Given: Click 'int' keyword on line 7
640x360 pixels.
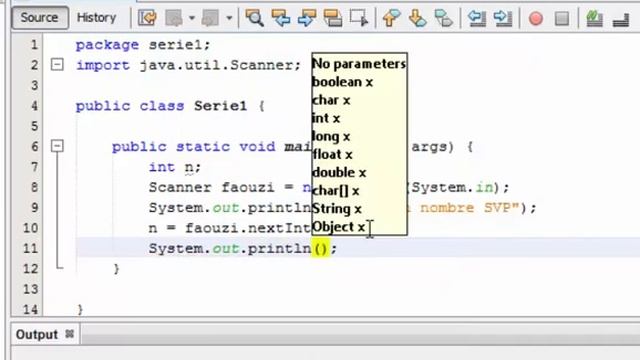Looking at the screenshot, I should tap(162, 167).
